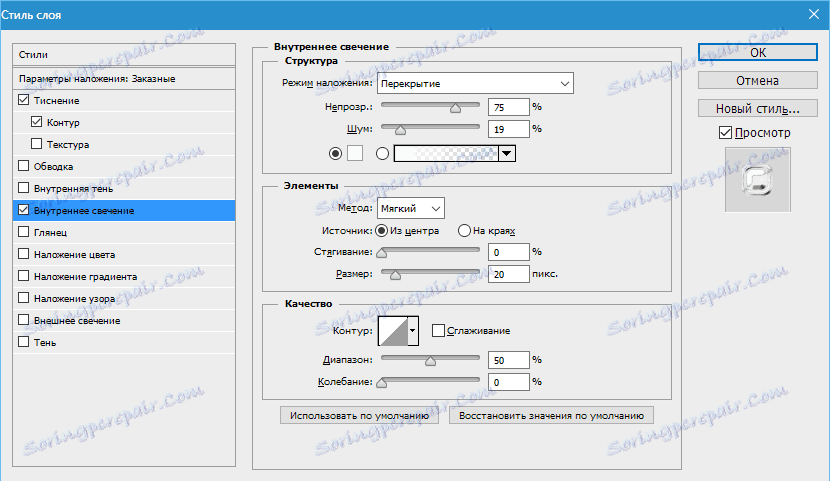Select the Из центра source radio

[x=381, y=231]
